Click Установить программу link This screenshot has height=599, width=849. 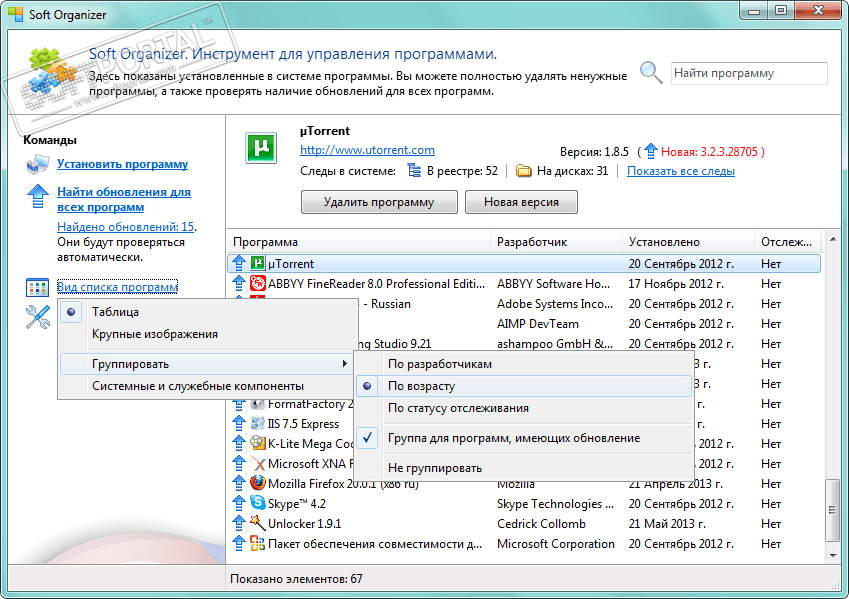pos(122,164)
